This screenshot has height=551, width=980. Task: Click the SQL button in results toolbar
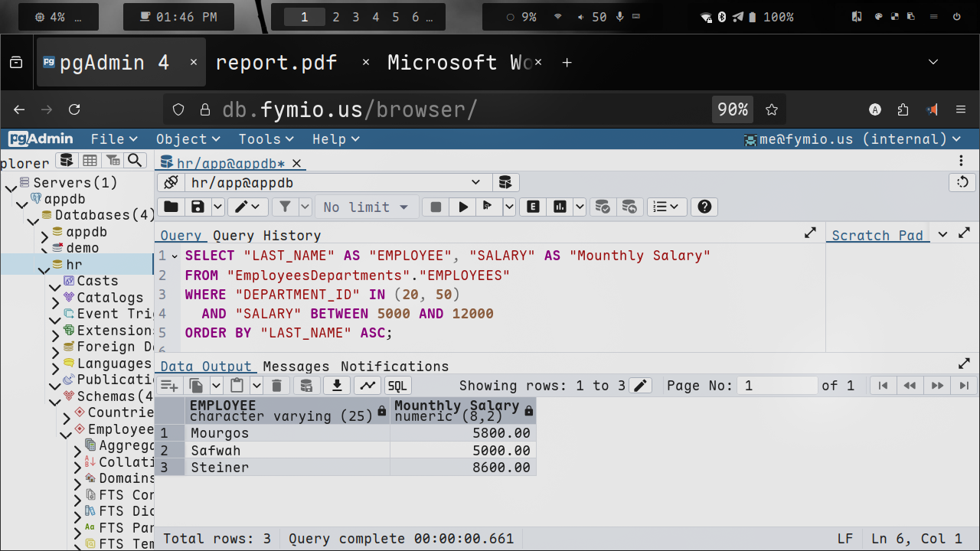click(397, 386)
